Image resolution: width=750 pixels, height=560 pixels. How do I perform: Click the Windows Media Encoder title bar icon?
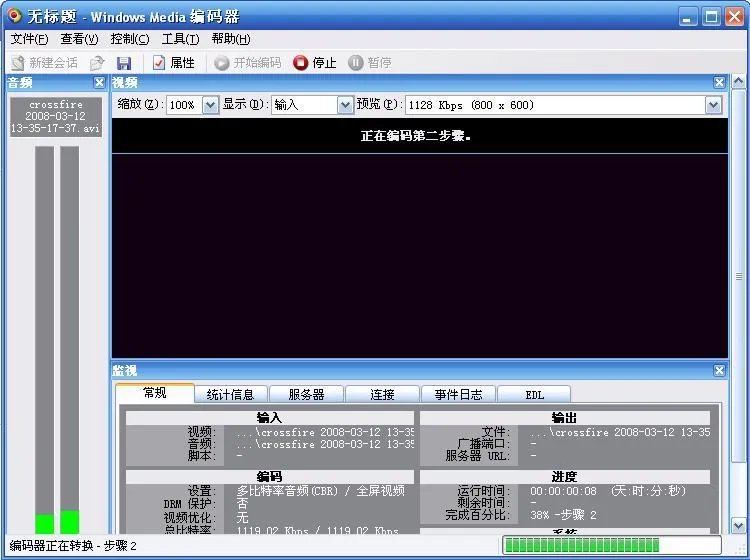click(x=14, y=16)
